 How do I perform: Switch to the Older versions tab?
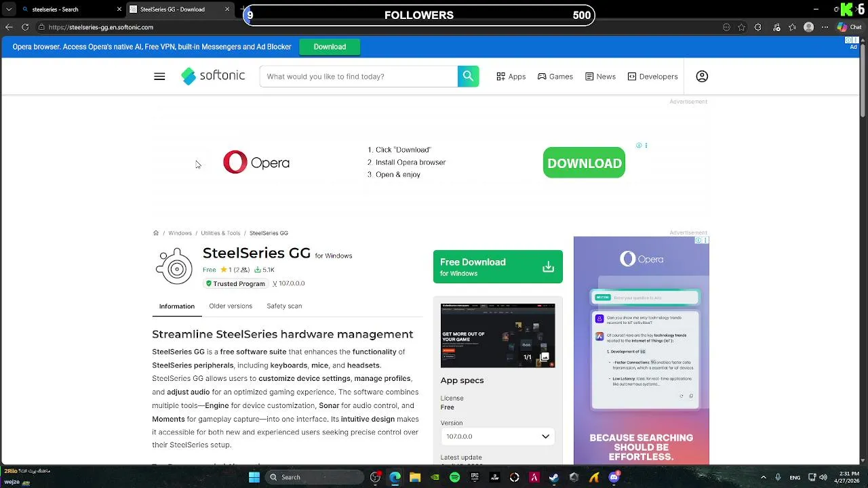click(x=231, y=306)
